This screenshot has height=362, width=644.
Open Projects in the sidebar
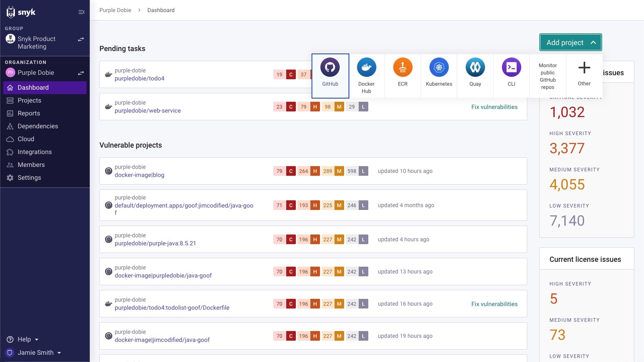[x=45, y=101]
